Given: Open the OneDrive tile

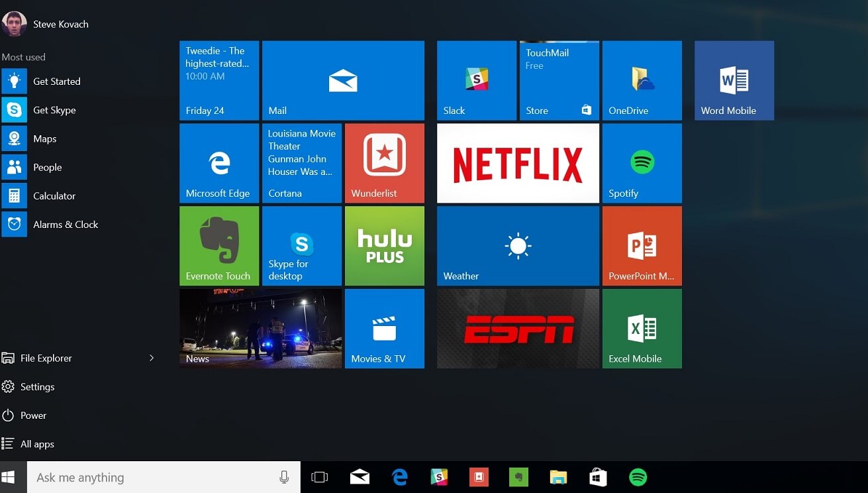Looking at the screenshot, I should pos(640,80).
